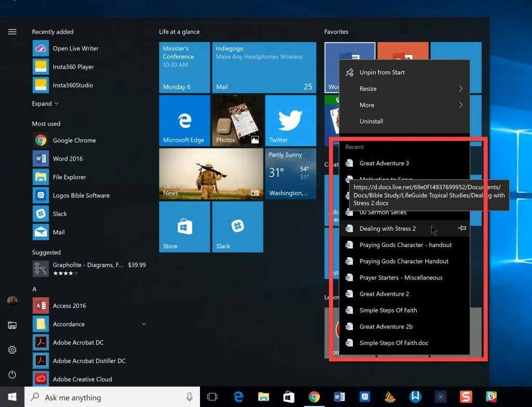Screen dimensions: 532x407
Task: Open Praying Gods Character Handout document
Action: click(404, 261)
